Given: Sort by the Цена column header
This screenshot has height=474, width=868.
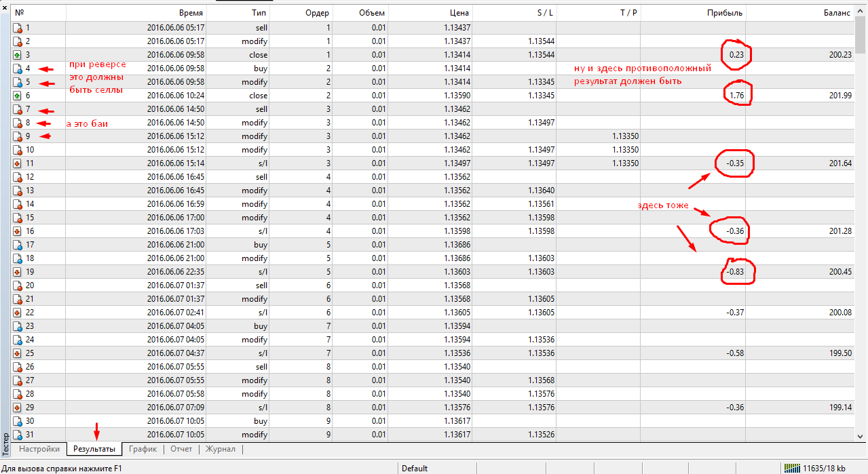Looking at the screenshot, I should pyautogui.click(x=430, y=14).
